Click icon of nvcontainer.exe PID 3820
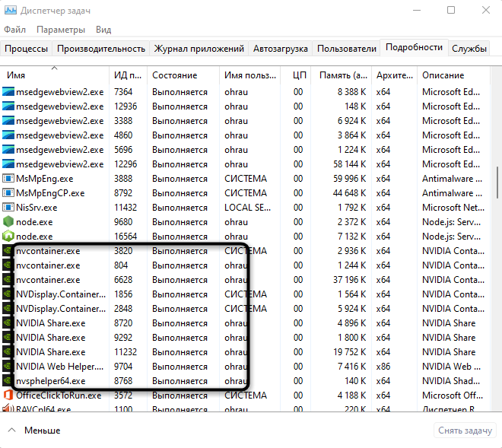502x448 pixels. [7, 251]
